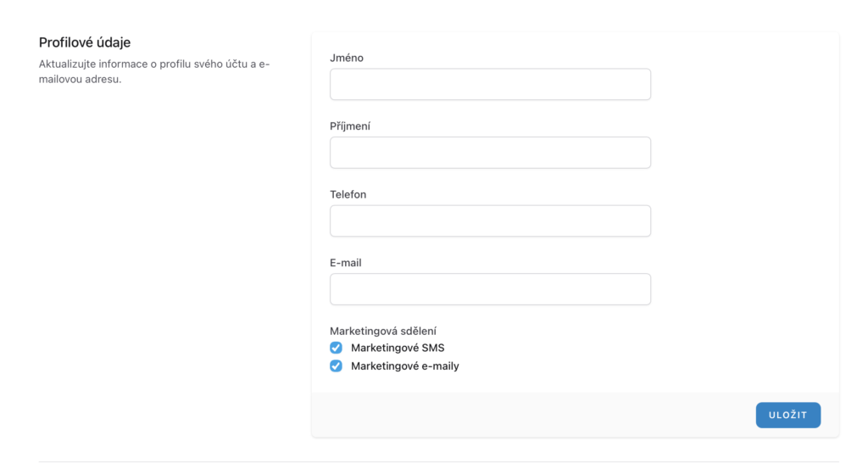The image size is (868, 463).
Task: Click the Profilové údaje heading
Action: (85, 42)
